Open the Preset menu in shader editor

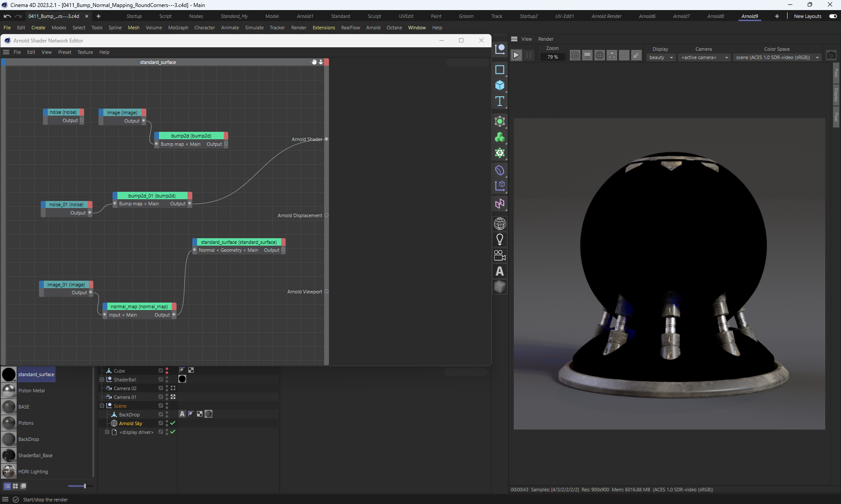[64, 52]
